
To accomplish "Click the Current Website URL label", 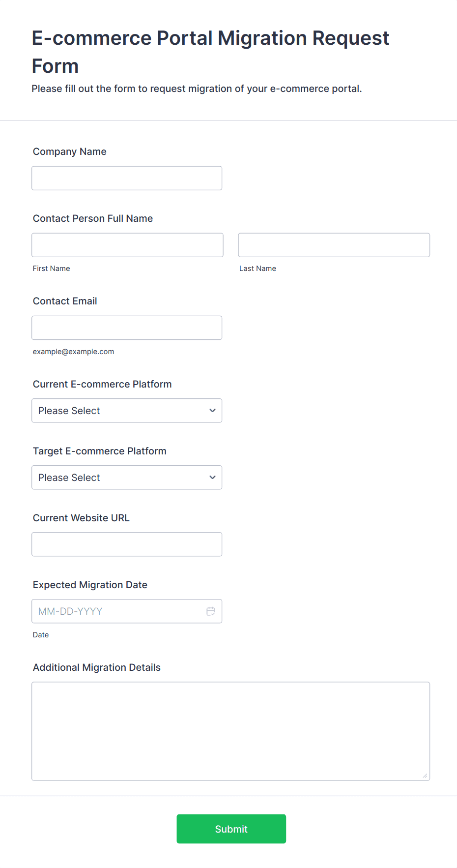I will coord(81,518).
